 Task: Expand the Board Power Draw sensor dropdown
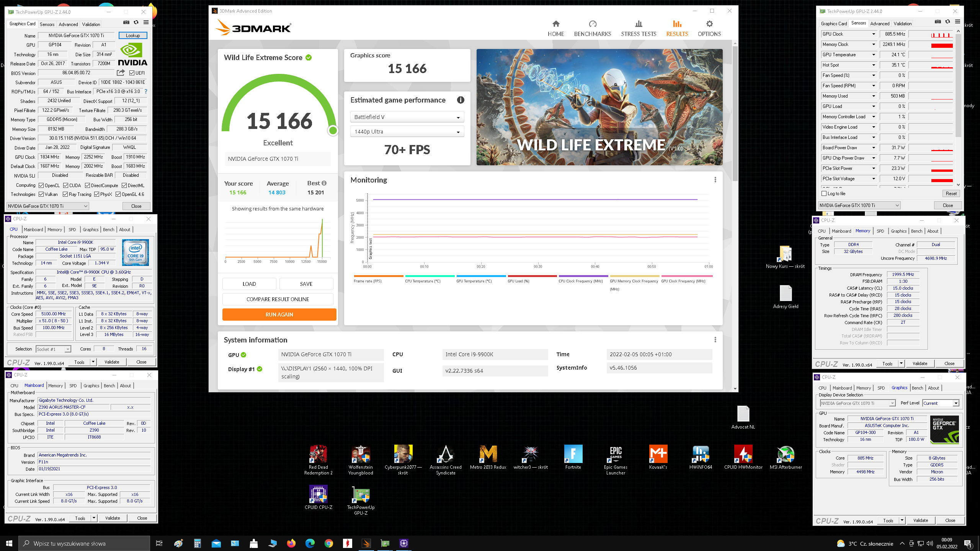click(x=874, y=148)
